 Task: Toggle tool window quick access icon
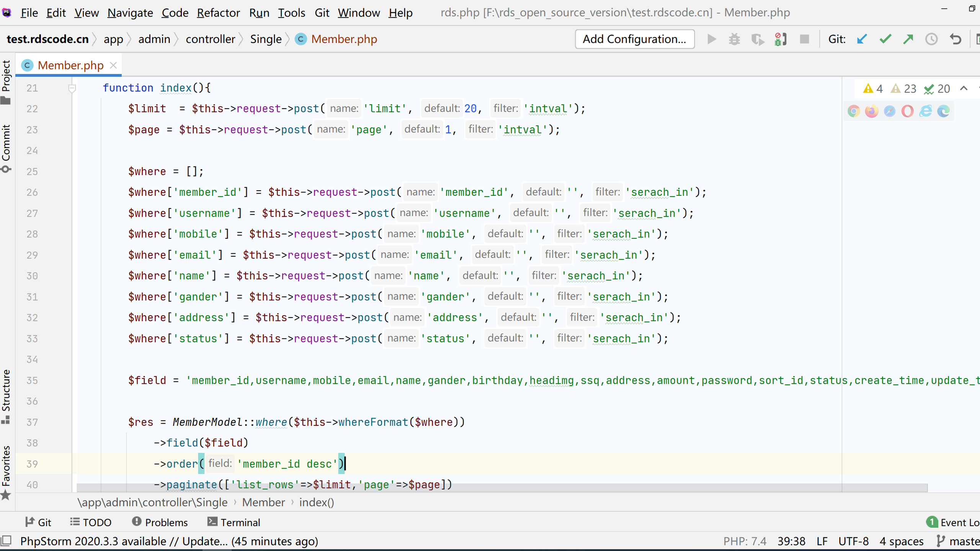pos(6,541)
